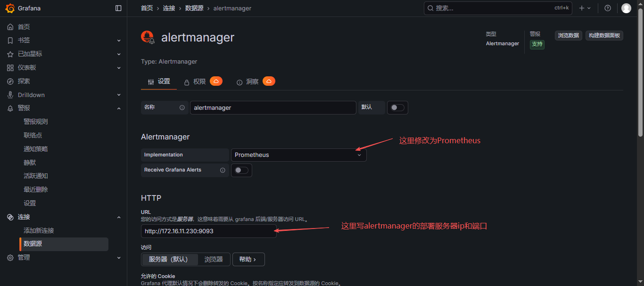Open 静默 in sidebar
This screenshot has width=644, height=286.
[30, 163]
